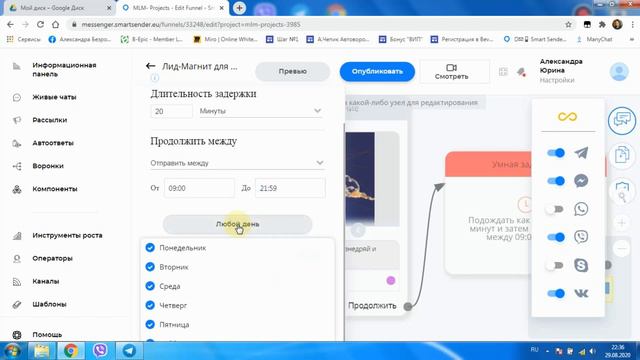
Task: Click the Продолжить connector dot
Action: click(407, 307)
